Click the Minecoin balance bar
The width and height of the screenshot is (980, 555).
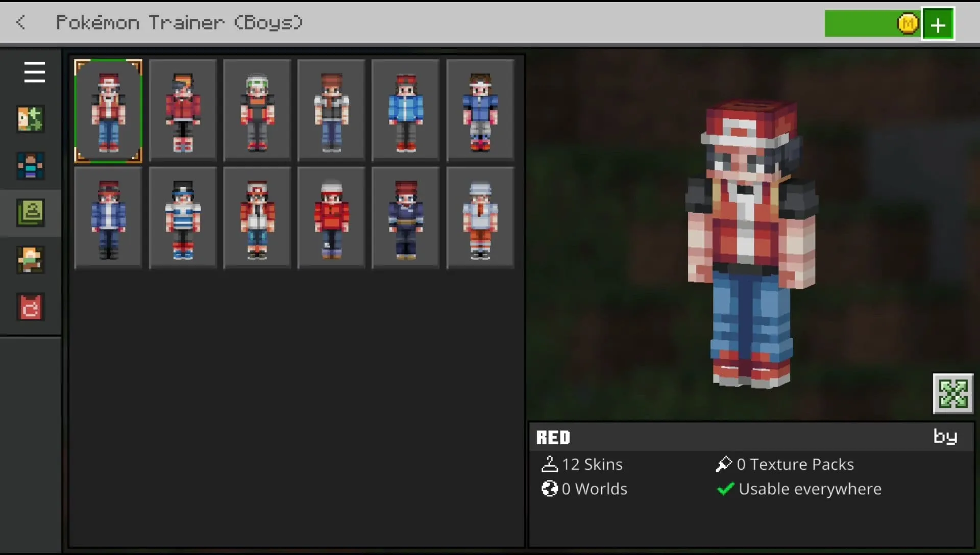coord(872,24)
